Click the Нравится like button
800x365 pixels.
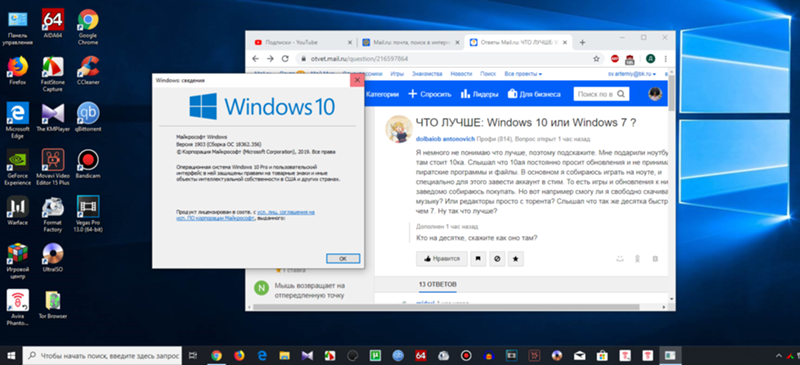[441, 259]
